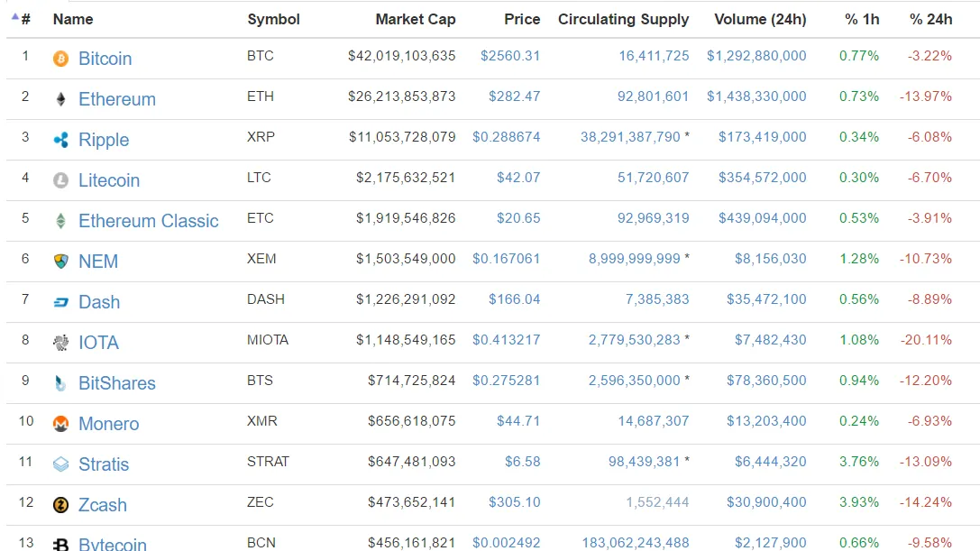Open the Stratis name link
Viewport: 980px width, 551px height.
click(x=104, y=464)
